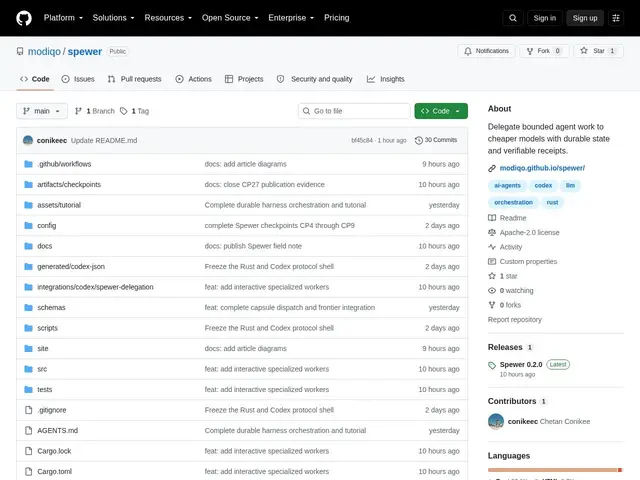The width and height of the screenshot is (640, 480).
Task: Expand the Enterprise menu
Action: pyautogui.click(x=291, y=18)
